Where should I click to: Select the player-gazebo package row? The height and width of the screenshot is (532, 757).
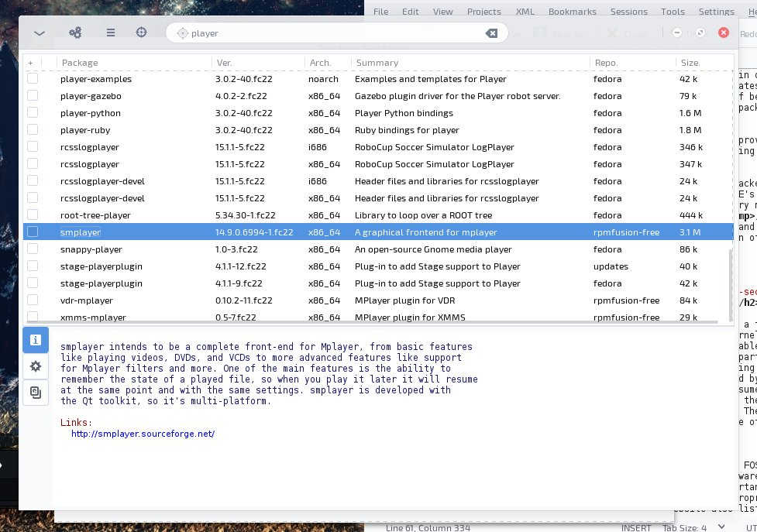click(x=378, y=96)
